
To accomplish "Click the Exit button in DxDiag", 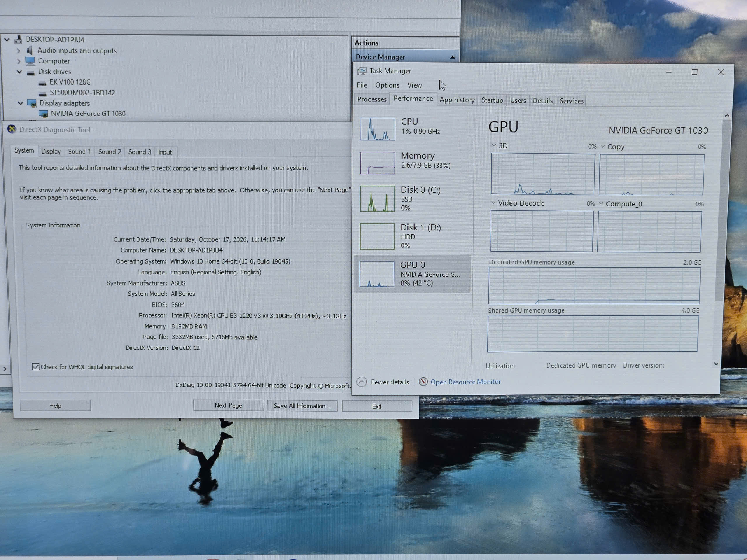I will (377, 406).
